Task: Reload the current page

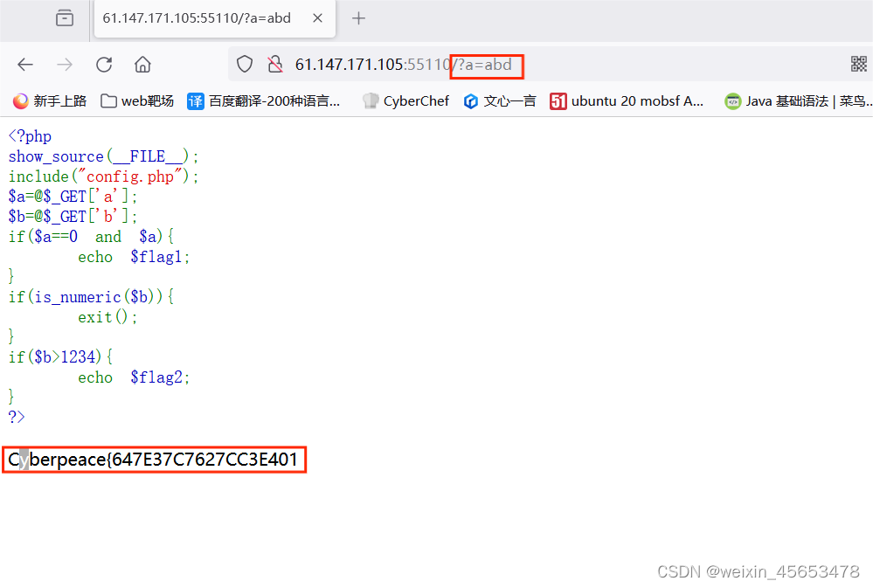Action: tap(104, 65)
